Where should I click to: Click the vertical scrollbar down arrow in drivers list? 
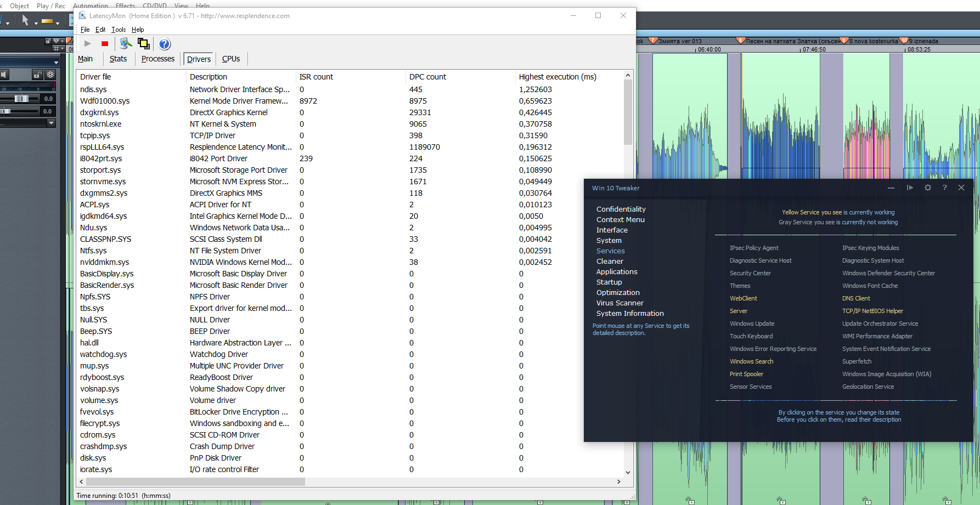(x=628, y=472)
